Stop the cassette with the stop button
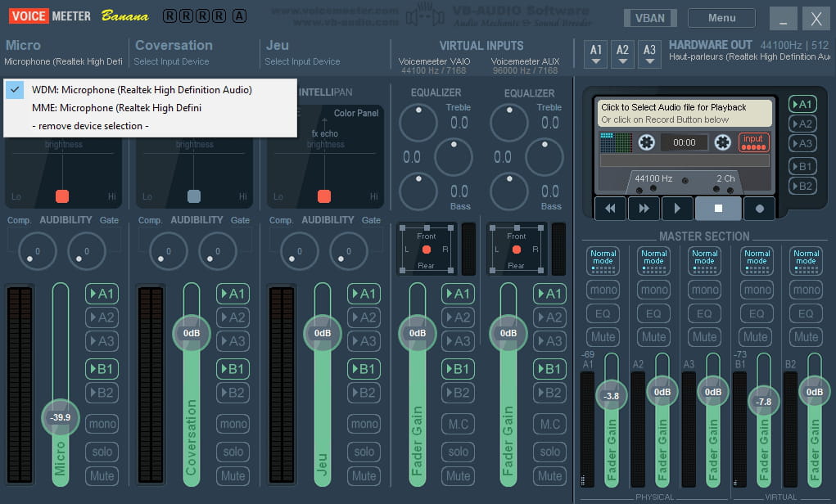 coord(718,209)
